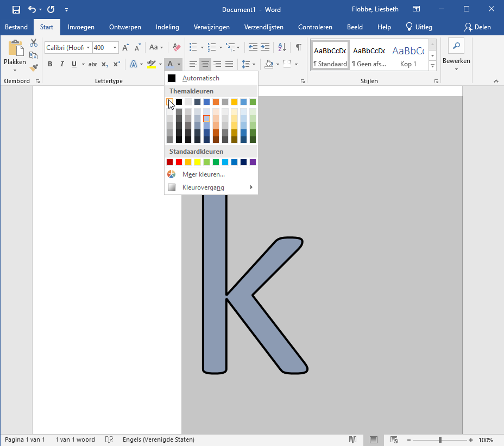Open Plakken paste options dropdown
Screen dimensions: 504x446
click(15, 70)
